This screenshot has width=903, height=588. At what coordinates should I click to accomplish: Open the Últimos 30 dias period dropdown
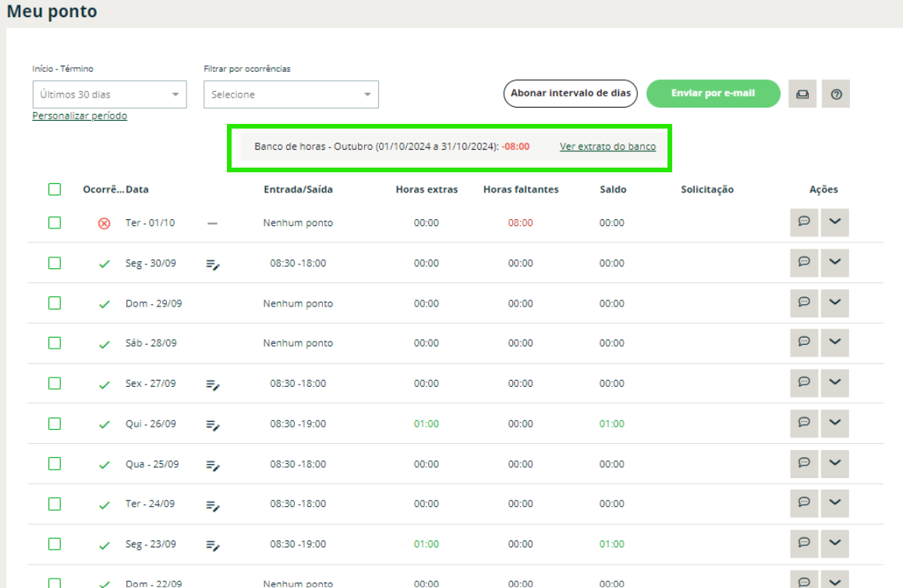click(x=109, y=94)
